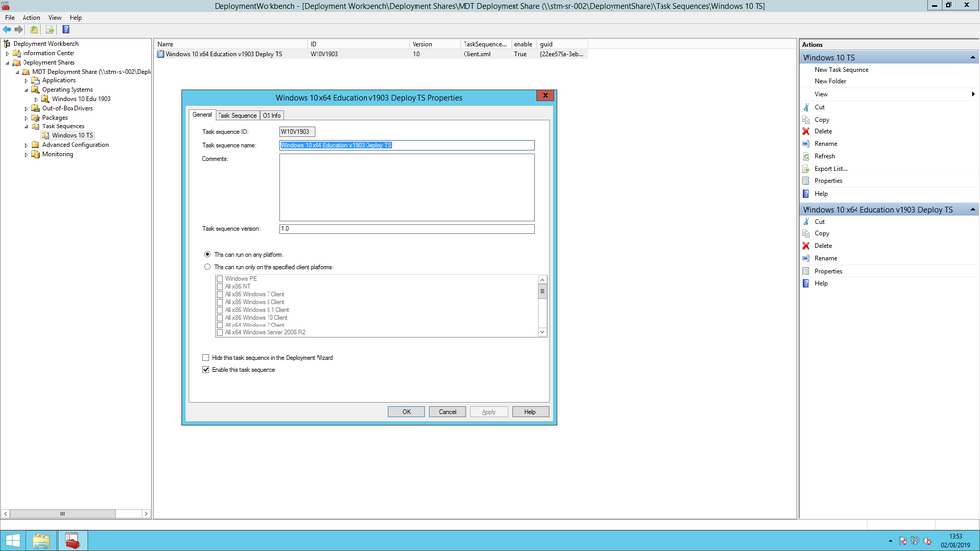
Task: Open the Windows Start button
Action: (x=13, y=541)
